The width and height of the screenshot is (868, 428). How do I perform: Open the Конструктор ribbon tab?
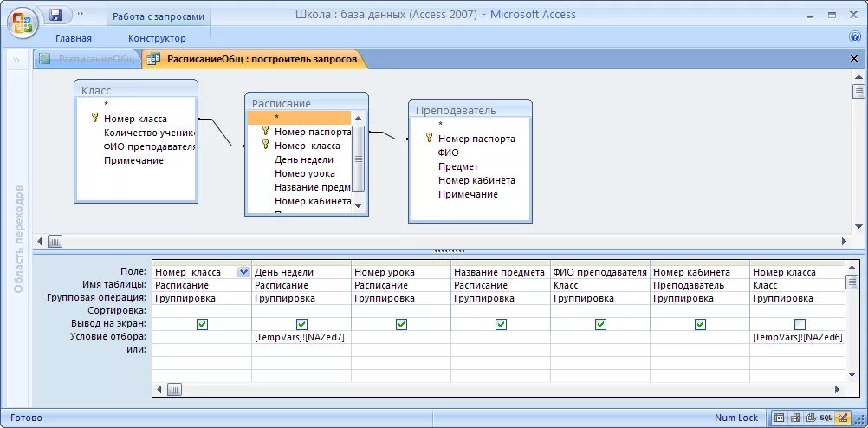click(x=157, y=38)
